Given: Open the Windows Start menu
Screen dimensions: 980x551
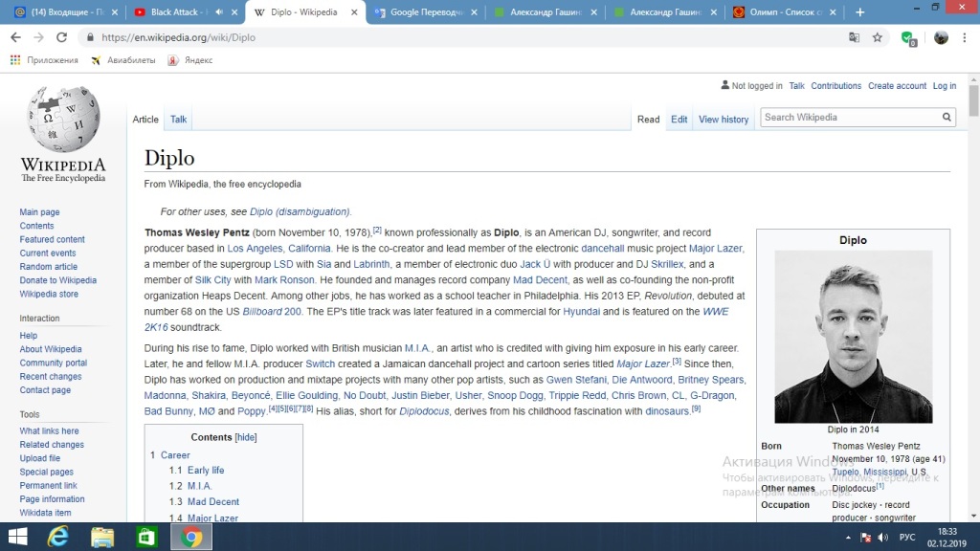Looking at the screenshot, I should point(17,537).
